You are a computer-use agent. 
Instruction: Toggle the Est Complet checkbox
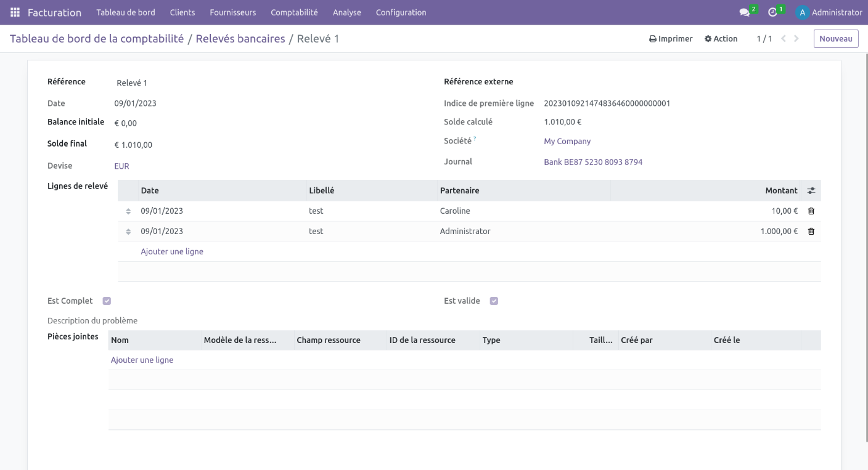point(107,301)
